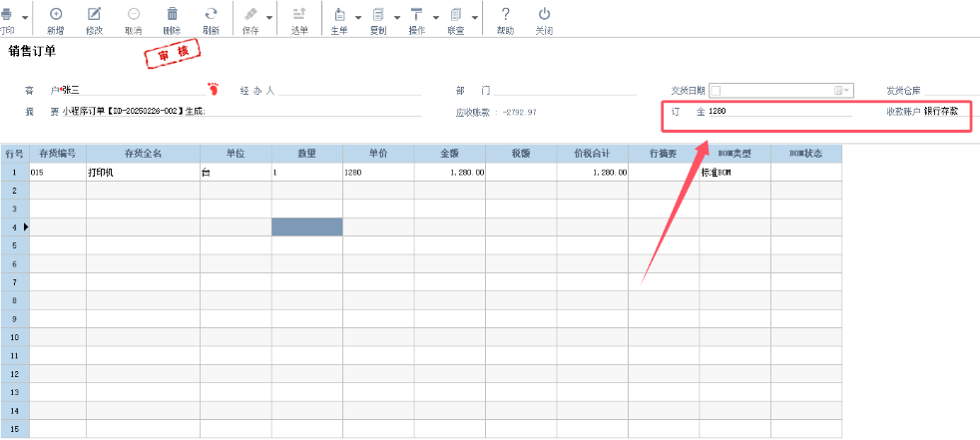Viewport: 980px width, 440px height.
Task: Click the red footprint icon beside 客户
Action: pyautogui.click(x=214, y=89)
